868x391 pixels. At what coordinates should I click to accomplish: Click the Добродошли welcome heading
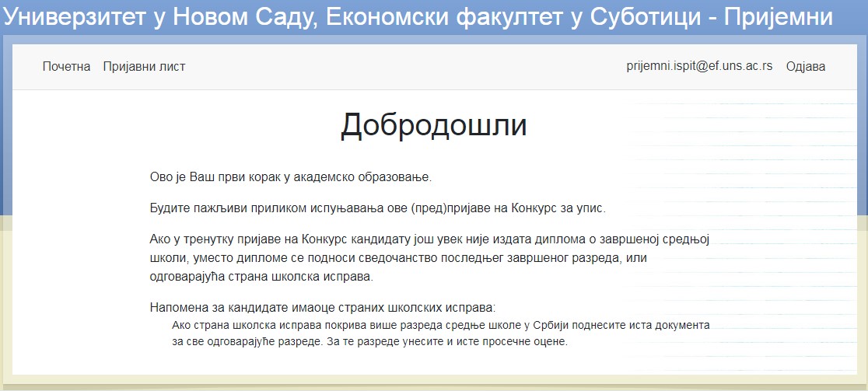point(433,126)
